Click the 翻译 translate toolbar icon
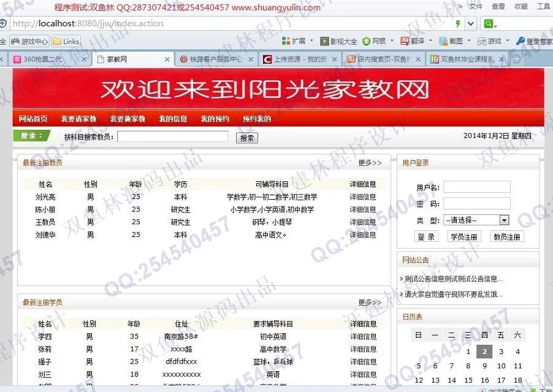 [405, 41]
